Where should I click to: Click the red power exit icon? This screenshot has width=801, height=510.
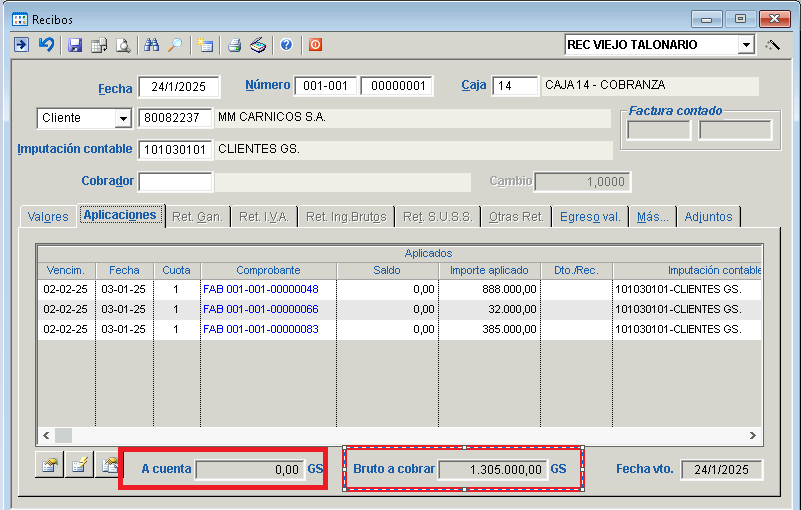coord(315,45)
